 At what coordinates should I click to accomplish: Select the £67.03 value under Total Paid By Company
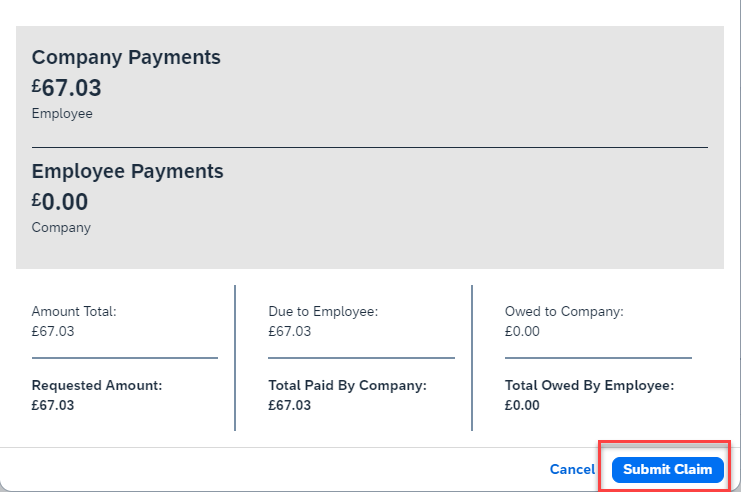(x=290, y=405)
